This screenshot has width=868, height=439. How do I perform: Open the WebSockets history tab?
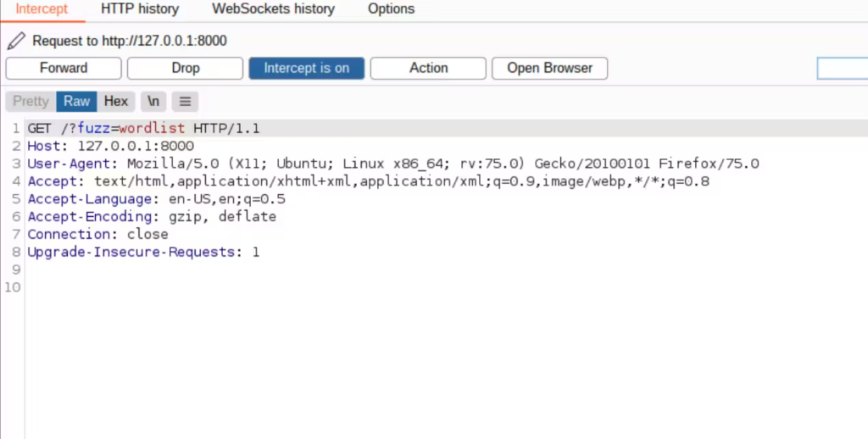click(x=274, y=8)
